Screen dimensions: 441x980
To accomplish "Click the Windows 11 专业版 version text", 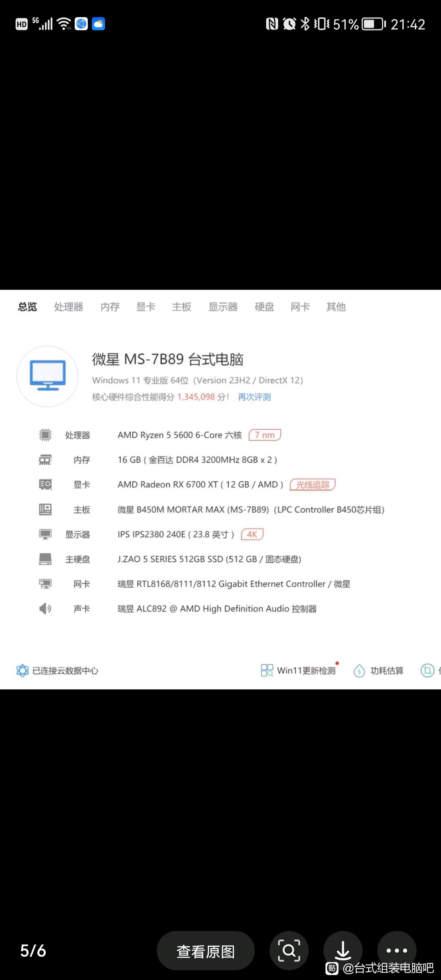I will point(198,380).
